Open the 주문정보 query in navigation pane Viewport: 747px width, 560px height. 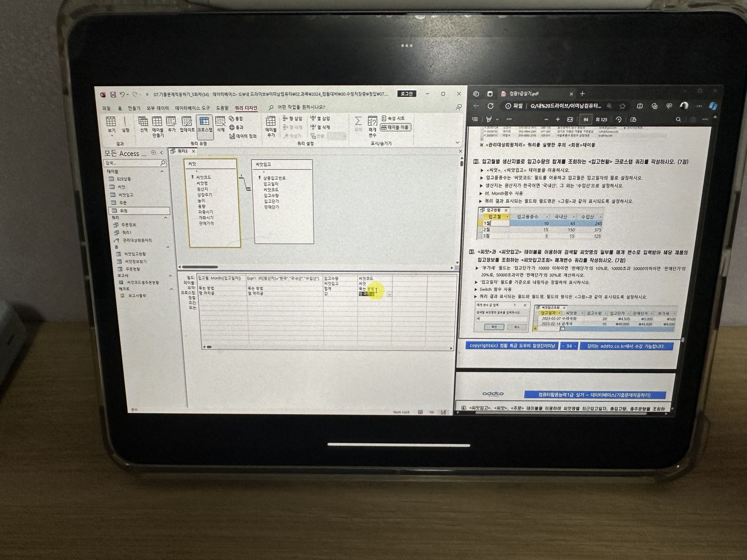pos(128,225)
